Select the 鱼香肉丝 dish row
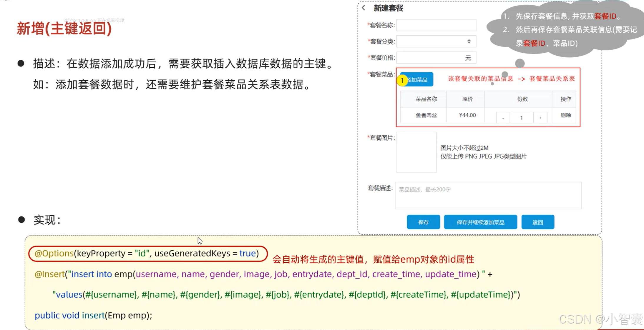644x330 pixels. [423, 115]
